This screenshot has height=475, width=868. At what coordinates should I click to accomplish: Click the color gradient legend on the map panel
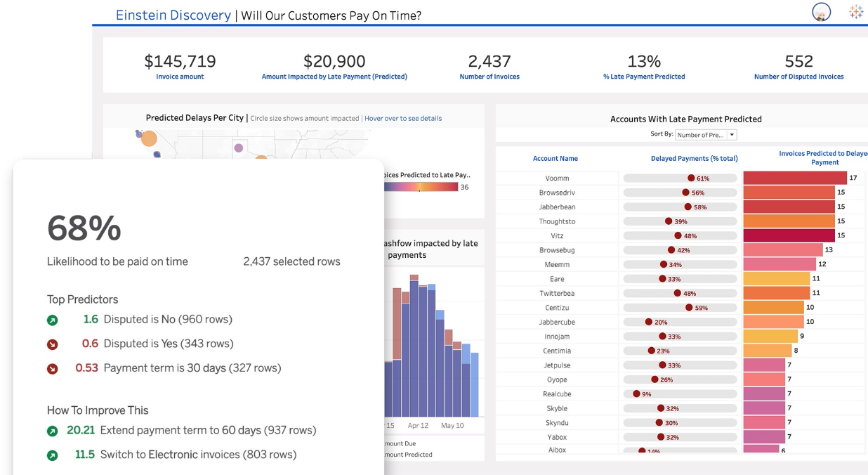pos(420,187)
